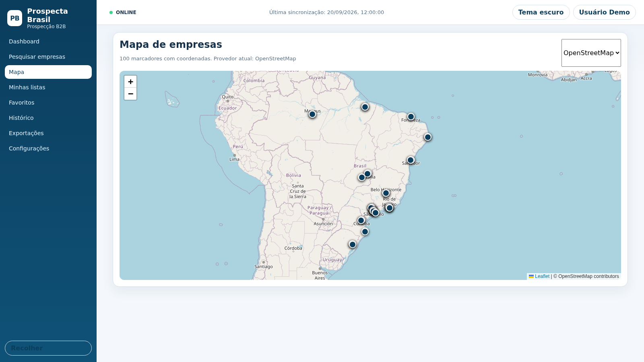Select the map marker at Curitiba

tap(361, 220)
